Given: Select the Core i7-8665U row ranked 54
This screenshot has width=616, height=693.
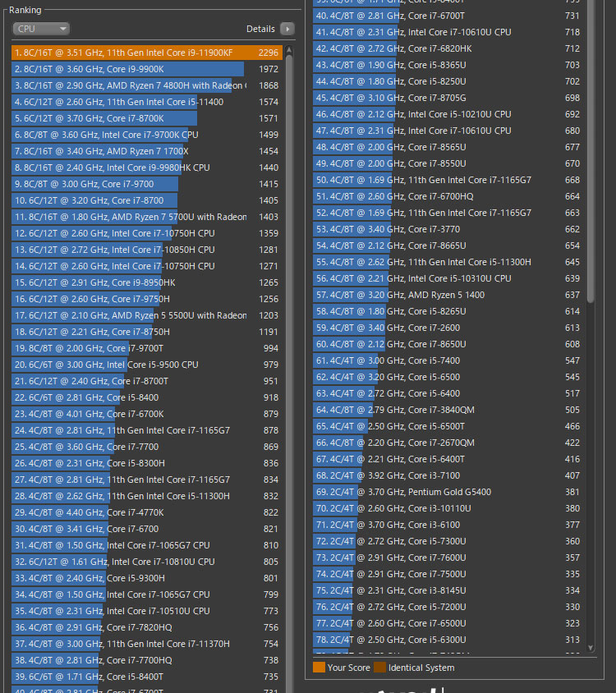Looking at the screenshot, I should (448, 246).
